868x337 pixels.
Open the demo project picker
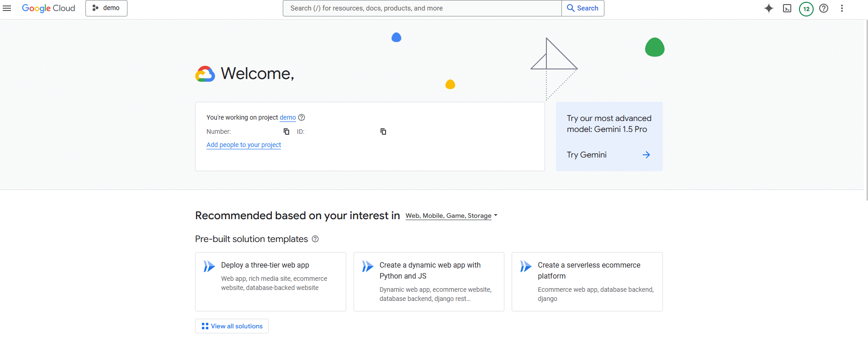tap(106, 8)
